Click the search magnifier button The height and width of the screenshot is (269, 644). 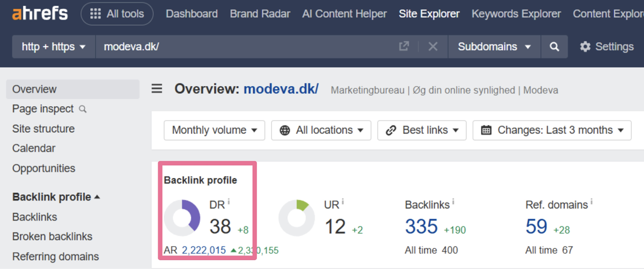554,47
